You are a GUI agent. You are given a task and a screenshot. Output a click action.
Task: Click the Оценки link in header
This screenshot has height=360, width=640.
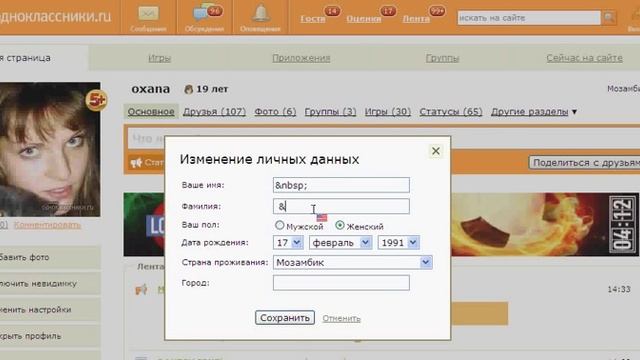click(364, 19)
